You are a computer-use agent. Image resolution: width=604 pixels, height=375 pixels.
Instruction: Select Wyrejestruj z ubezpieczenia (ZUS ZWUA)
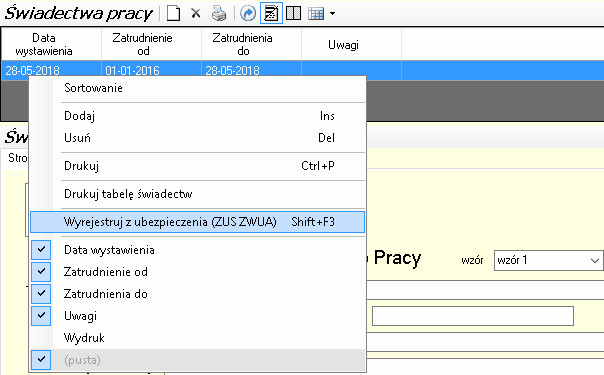197,222
